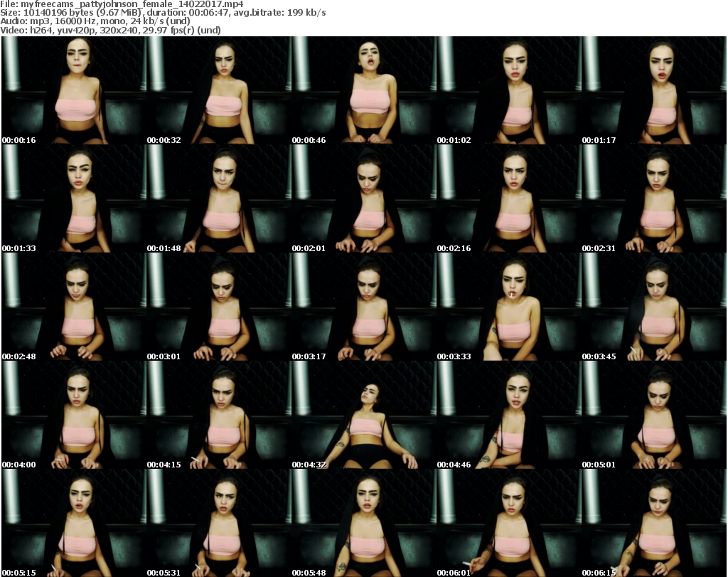Image resolution: width=728 pixels, height=577 pixels.
Task: Open the thumbnail marked 00:00:46
Action: (363, 90)
